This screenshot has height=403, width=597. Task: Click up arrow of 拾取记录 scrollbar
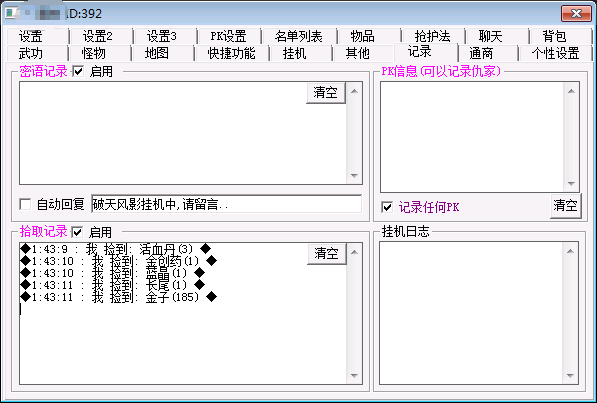354,252
